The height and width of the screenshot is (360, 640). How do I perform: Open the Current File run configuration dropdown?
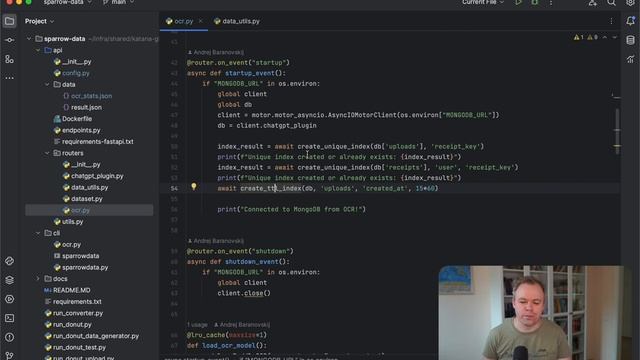pos(483,2)
